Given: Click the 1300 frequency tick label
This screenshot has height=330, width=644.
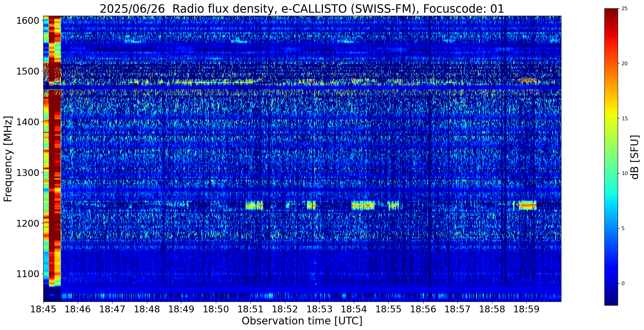Looking at the screenshot, I should (x=28, y=173).
